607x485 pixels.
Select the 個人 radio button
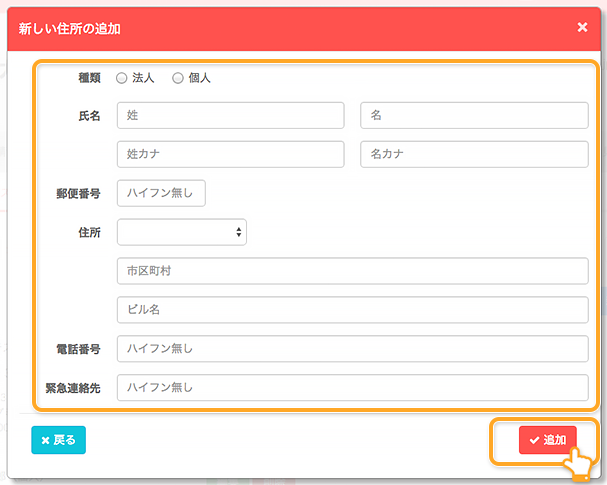click(178, 78)
